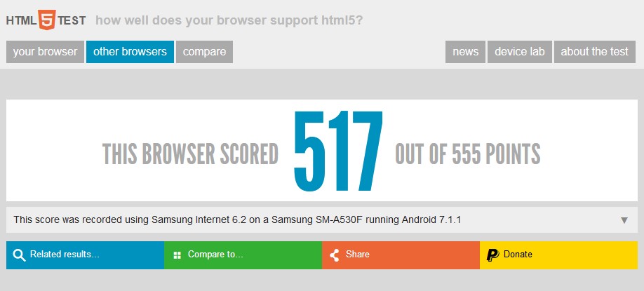644x291 pixels.
Task: Click the orange Share button label
Action: (x=357, y=255)
